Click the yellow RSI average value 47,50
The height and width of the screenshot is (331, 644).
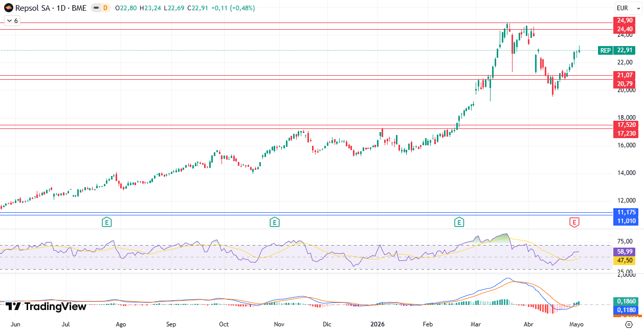[x=625, y=260]
